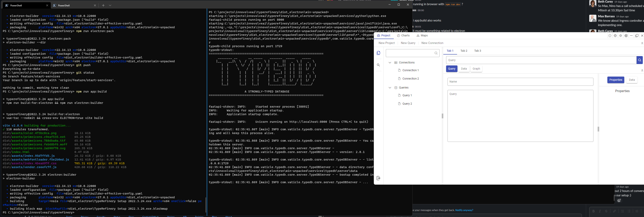Switch to the Graph view button
644x217 pixels.
coord(476,69)
